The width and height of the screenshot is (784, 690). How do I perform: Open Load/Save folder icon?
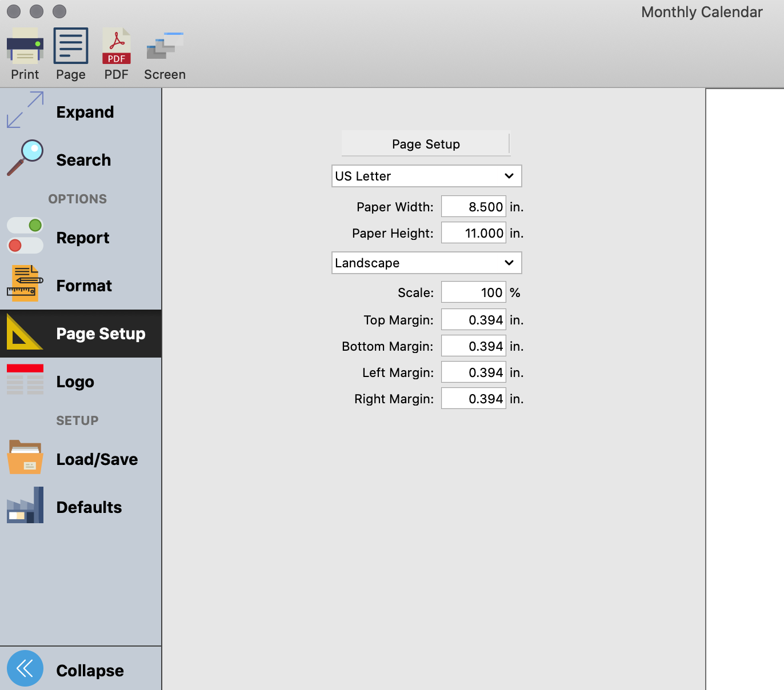coord(25,458)
